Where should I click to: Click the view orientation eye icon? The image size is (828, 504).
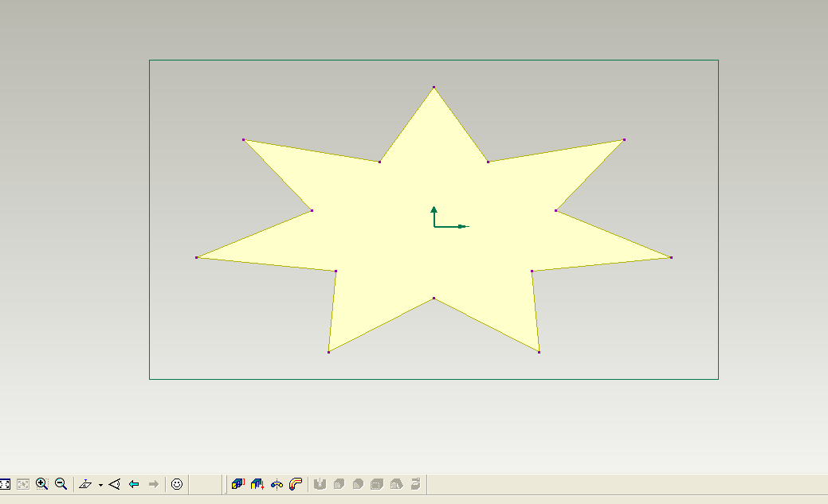pos(114,483)
